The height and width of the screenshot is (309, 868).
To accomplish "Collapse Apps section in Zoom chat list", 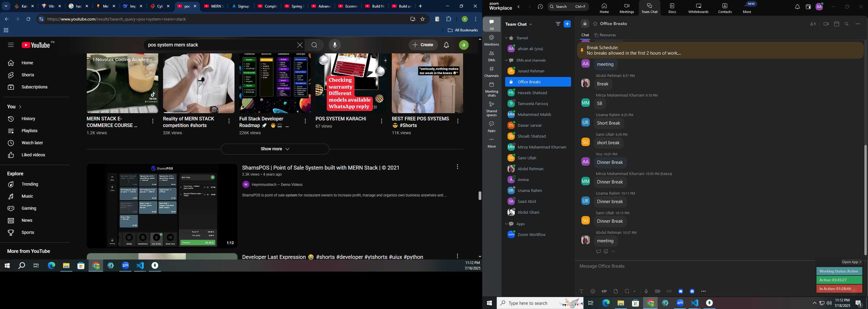I will coord(506,224).
